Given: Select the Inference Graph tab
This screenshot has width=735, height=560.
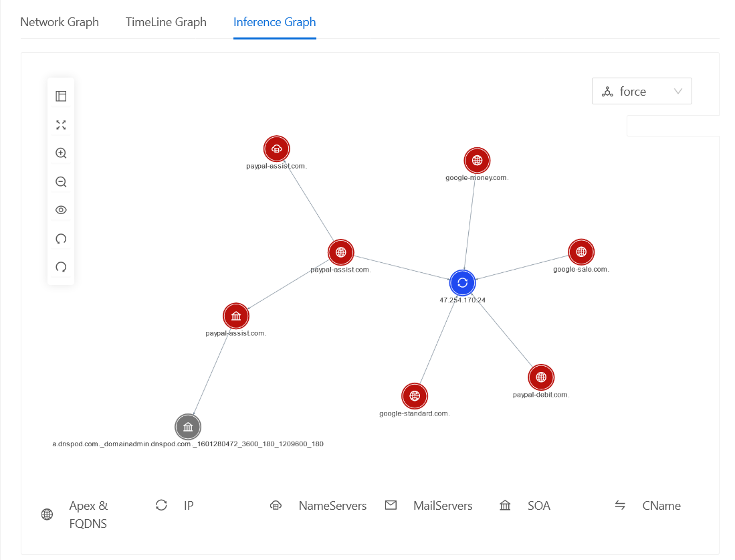Looking at the screenshot, I should pyautogui.click(x=274, y=22).
